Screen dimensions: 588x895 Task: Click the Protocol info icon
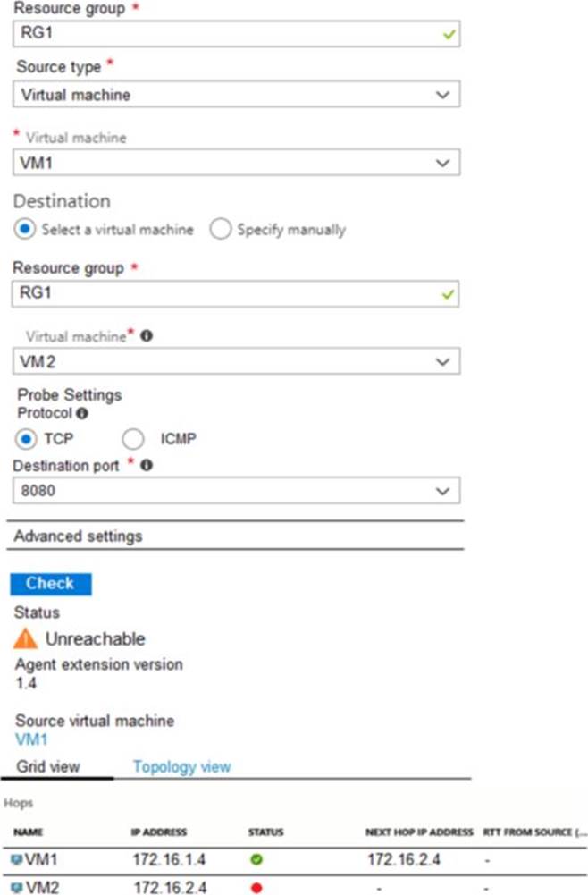(81, 413)
